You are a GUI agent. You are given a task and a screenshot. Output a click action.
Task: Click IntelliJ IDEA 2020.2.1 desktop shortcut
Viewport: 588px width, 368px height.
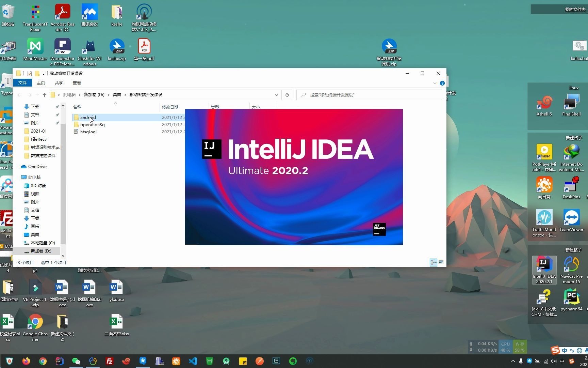point(544,270)
